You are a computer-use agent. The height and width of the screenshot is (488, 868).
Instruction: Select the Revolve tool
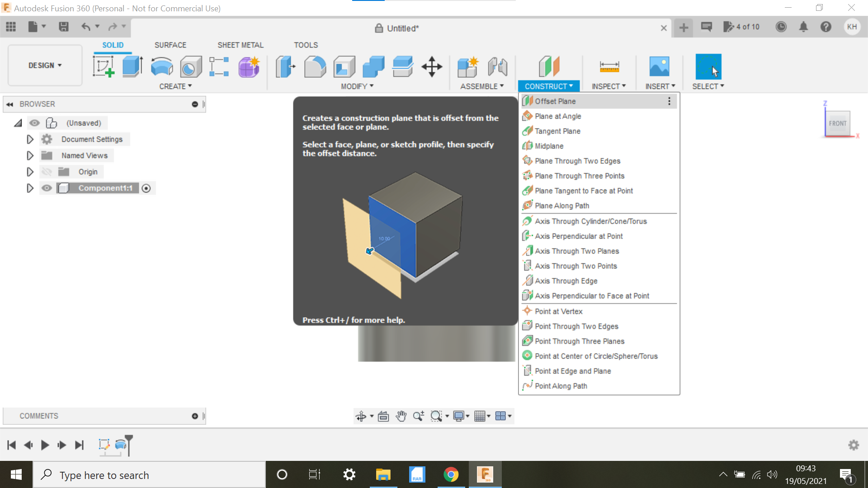pyautogui.click(x=161, y=66)
